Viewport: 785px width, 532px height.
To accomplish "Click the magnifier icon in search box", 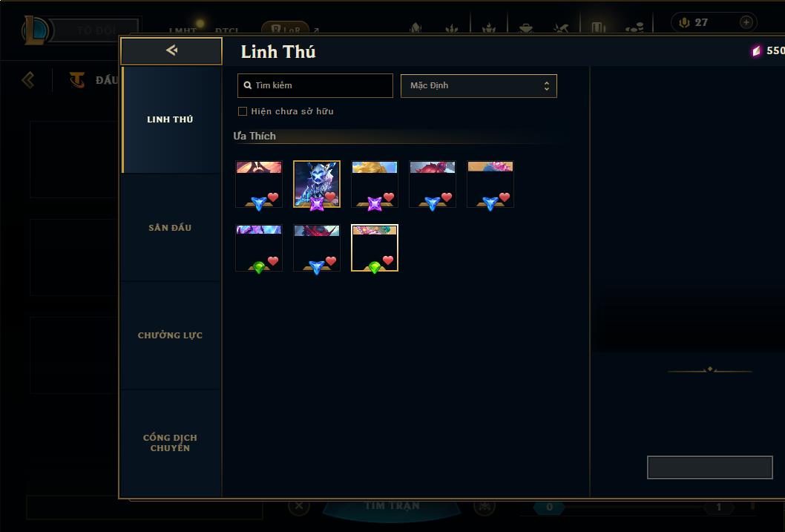I will (x=247, y=85).
